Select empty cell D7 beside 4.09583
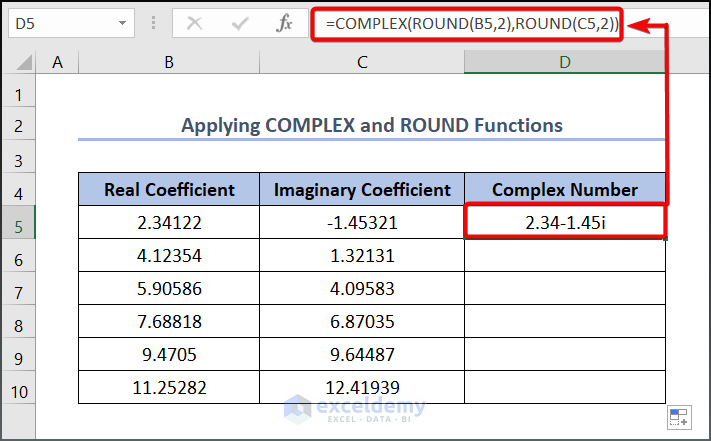 [x=565, y=289]
